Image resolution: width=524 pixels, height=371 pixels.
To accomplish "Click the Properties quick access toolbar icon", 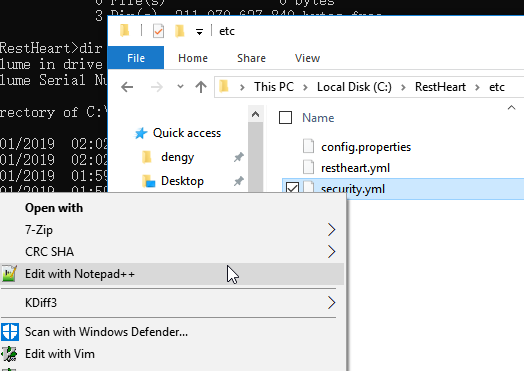I will 158,31.
